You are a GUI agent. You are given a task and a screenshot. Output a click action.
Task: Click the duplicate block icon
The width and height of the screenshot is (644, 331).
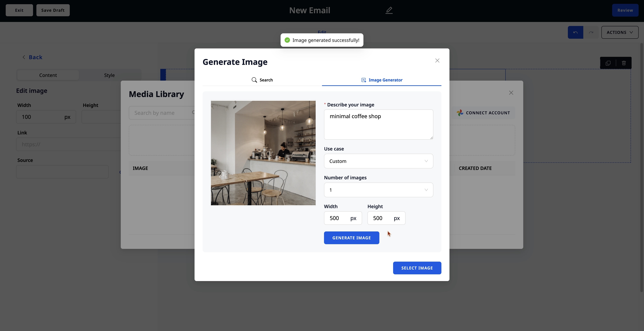pos(608,63)
